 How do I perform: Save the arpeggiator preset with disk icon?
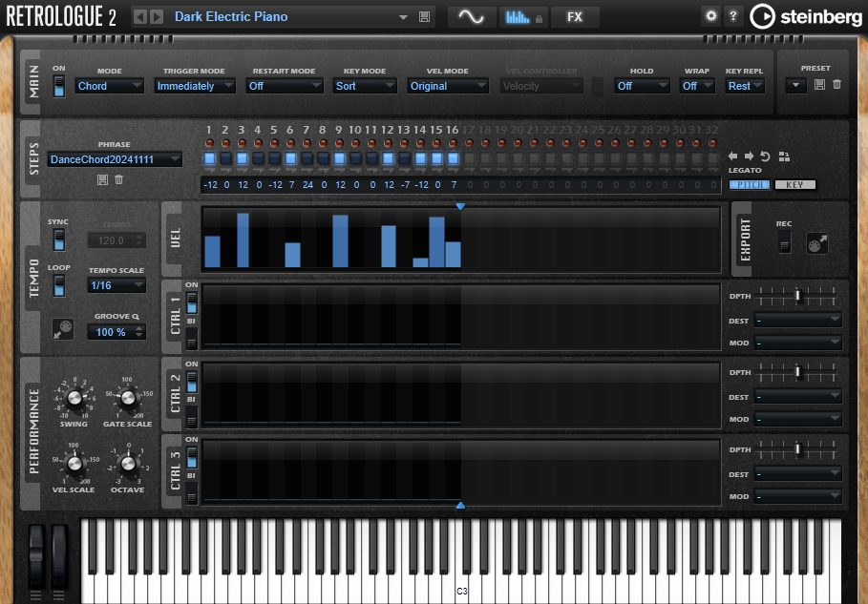[819, 85]
